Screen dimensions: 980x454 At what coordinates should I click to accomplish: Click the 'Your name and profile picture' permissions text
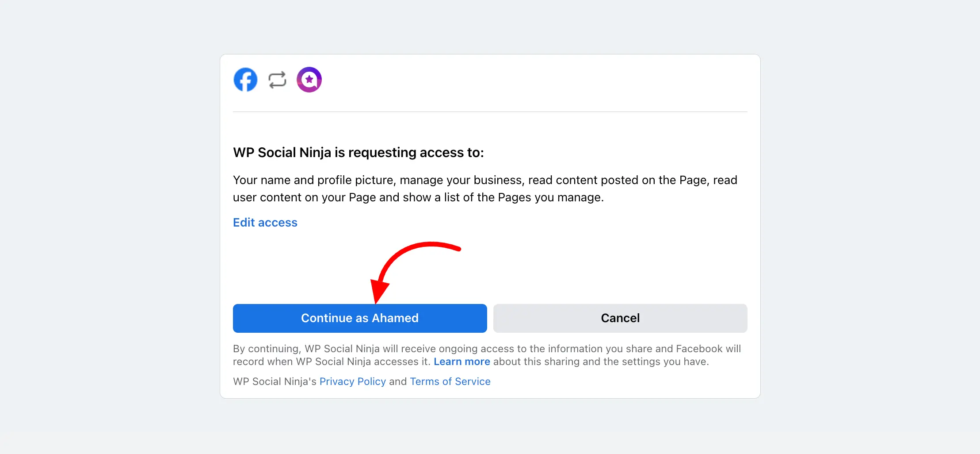click(x=485, y=189)
